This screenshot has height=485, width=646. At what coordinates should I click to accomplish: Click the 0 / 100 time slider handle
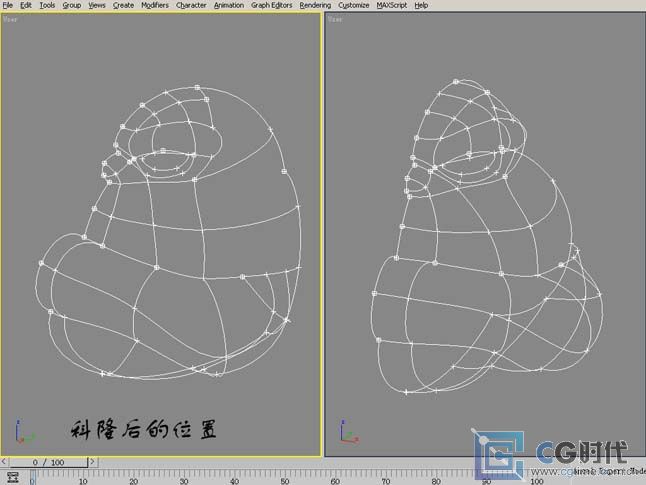click(49, 462)
